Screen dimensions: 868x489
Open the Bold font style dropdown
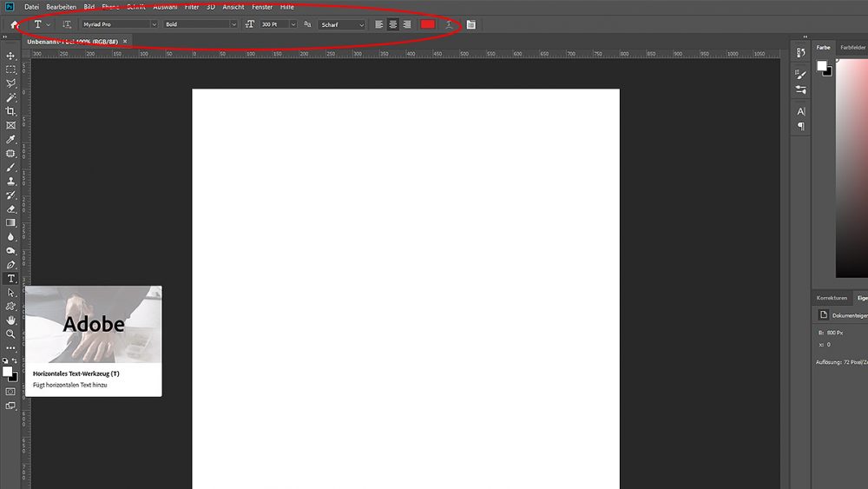(x=200, y=24)
